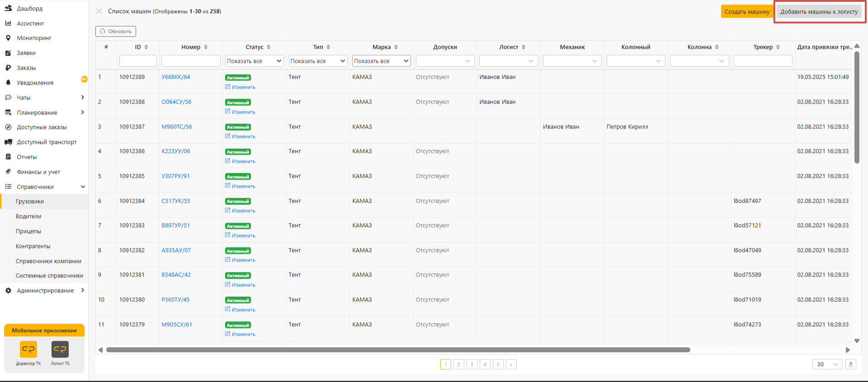Image resolution: width=868 pixels, height=382 pixels.
Task: Open the Марка filter dropdown
Action: pos(381,61)
